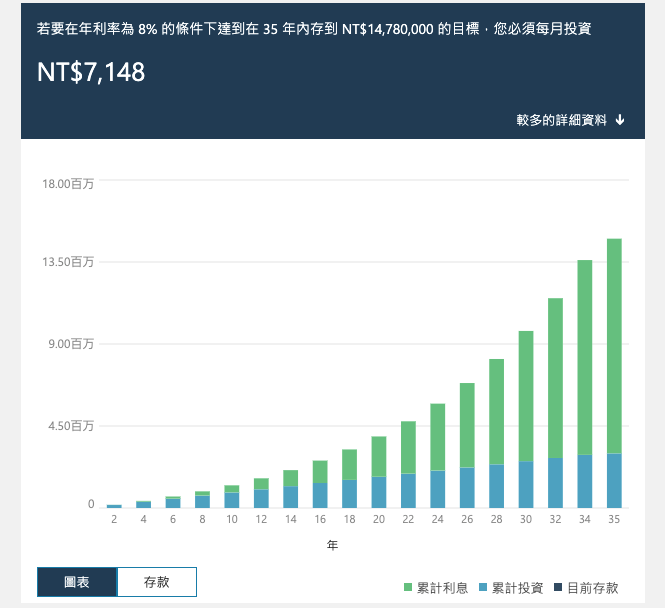The image size is (665, 608).
Task: Click the 18.00百万 y-axis label
Action: [x=68, y=184]
